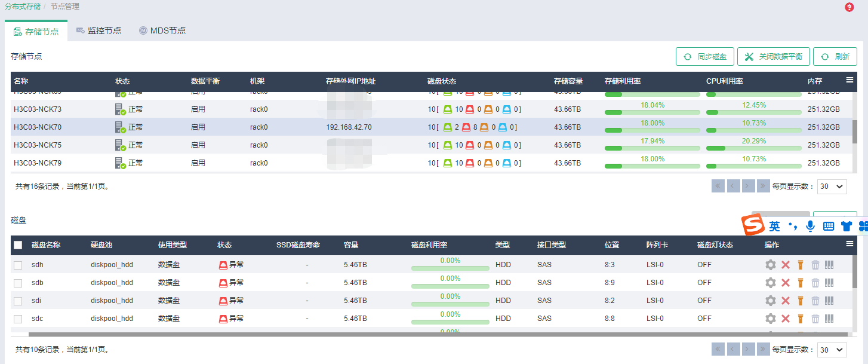Click the green normal disk icon in H3C03-NCK73 row
The image size is (868, 364).
[448, 109]
